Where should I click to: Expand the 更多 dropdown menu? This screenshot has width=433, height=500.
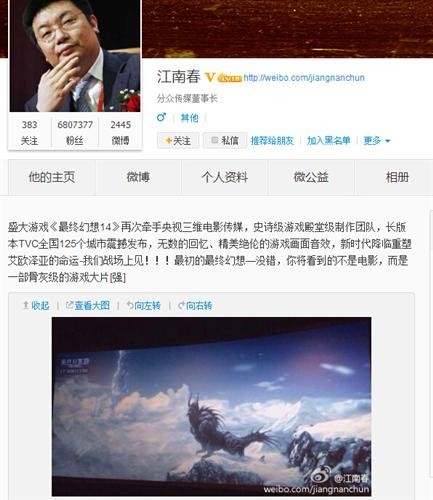click(x=377, y=140)
